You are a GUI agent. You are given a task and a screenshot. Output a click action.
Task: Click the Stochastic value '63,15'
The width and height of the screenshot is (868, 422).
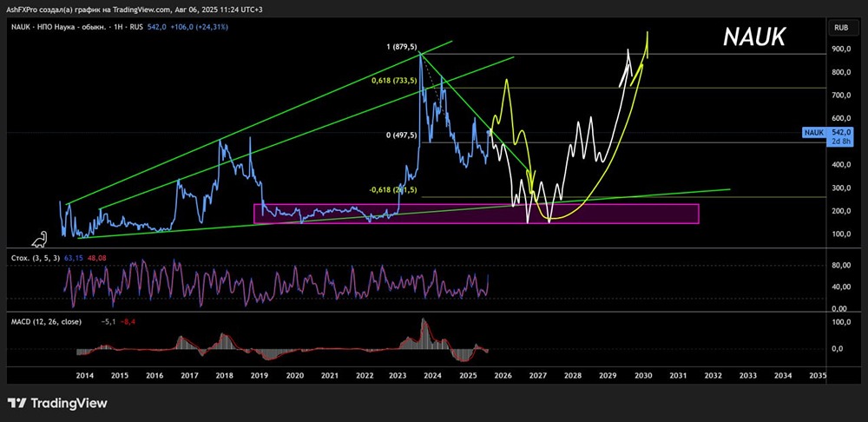coord(73,258)
